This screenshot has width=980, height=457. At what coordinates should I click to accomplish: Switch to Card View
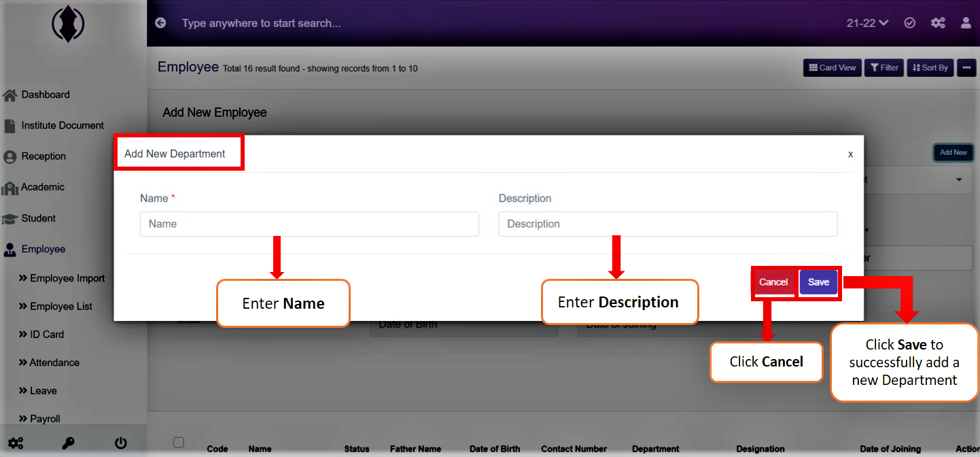(x=833, y=67)
